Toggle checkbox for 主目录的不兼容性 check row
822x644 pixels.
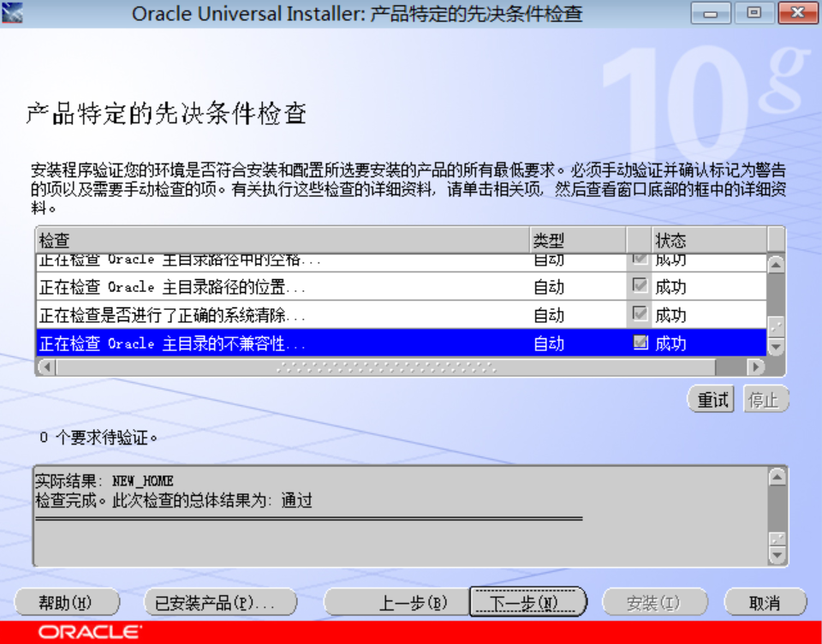(640, 343)
